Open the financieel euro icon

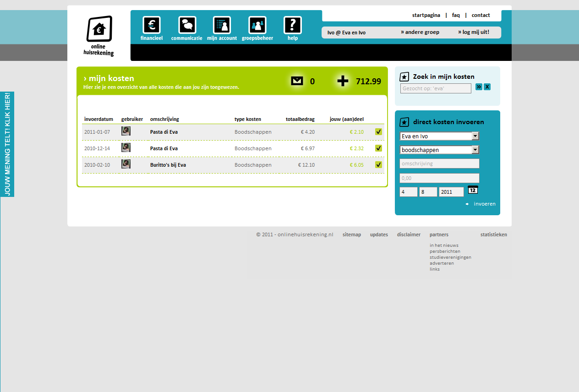[152, 25]
